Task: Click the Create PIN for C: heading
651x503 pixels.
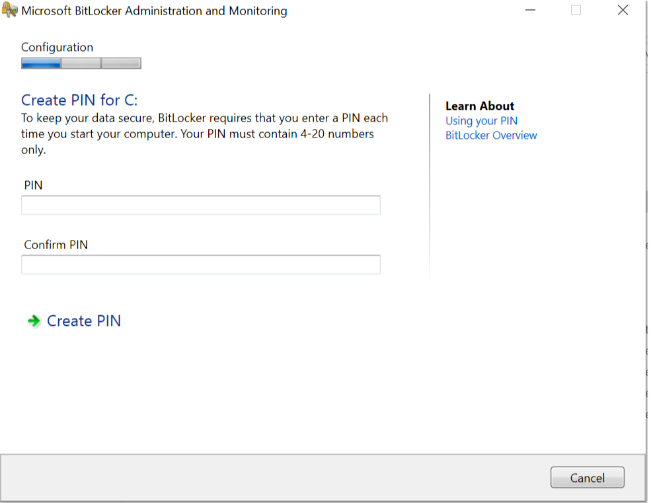Action: [79, 100]
